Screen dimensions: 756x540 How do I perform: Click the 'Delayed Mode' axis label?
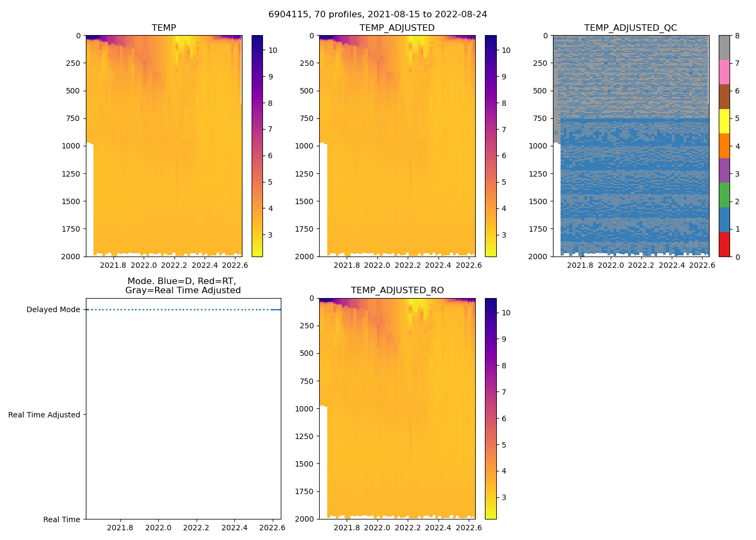tap(53, 309)
